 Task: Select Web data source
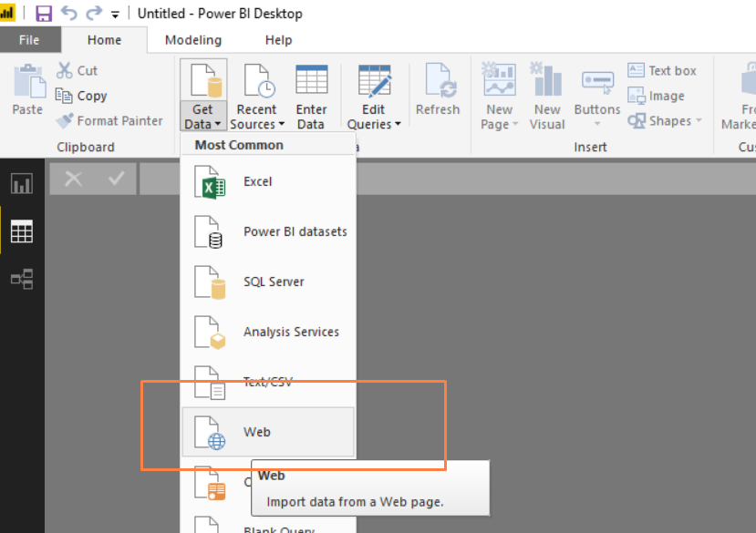coord(268,432)
